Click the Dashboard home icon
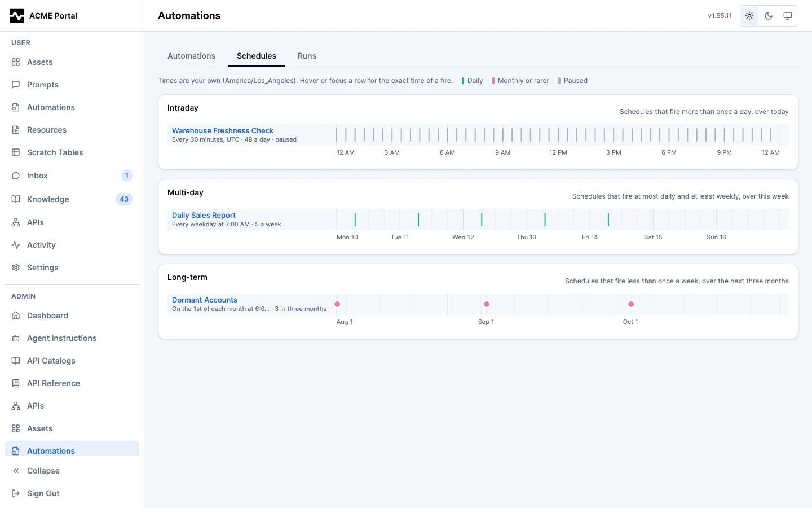Screen dimensions: 812x508 point(16,316)
